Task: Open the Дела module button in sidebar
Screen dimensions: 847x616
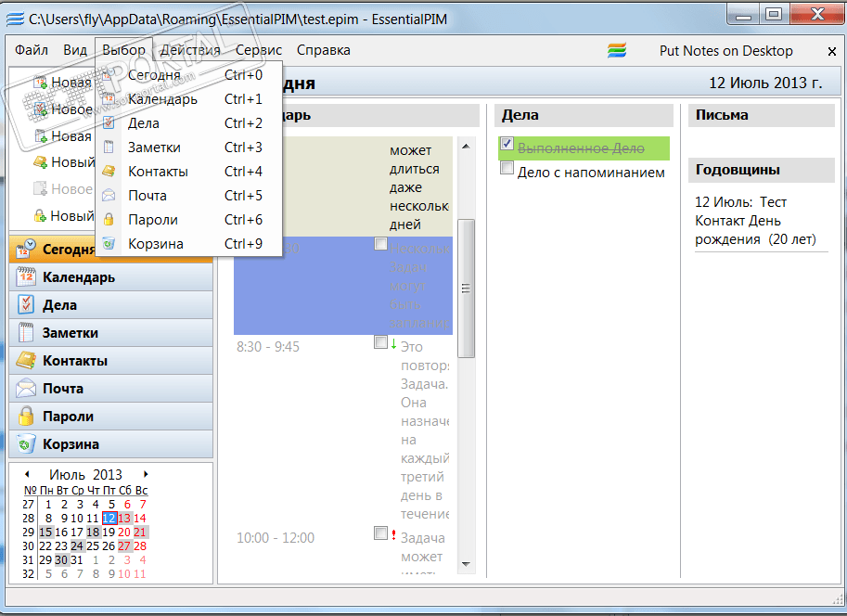Action: pos(111,305)
